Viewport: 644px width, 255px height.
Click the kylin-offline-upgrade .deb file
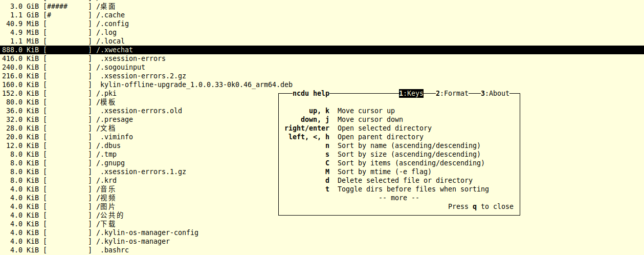[x=196, y=84]
